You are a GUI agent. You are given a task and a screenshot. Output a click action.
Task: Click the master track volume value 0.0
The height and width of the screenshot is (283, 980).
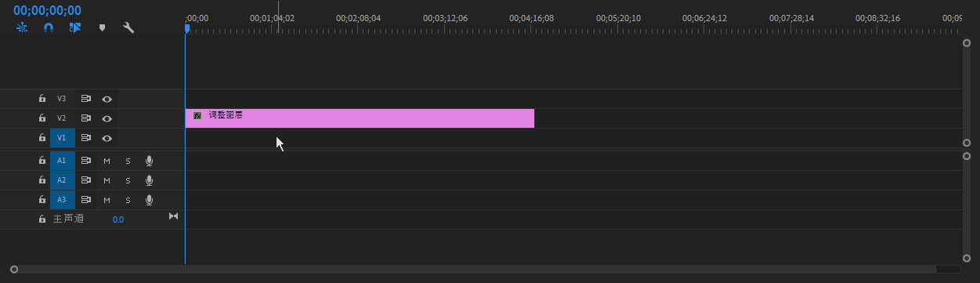coord(118,220)
